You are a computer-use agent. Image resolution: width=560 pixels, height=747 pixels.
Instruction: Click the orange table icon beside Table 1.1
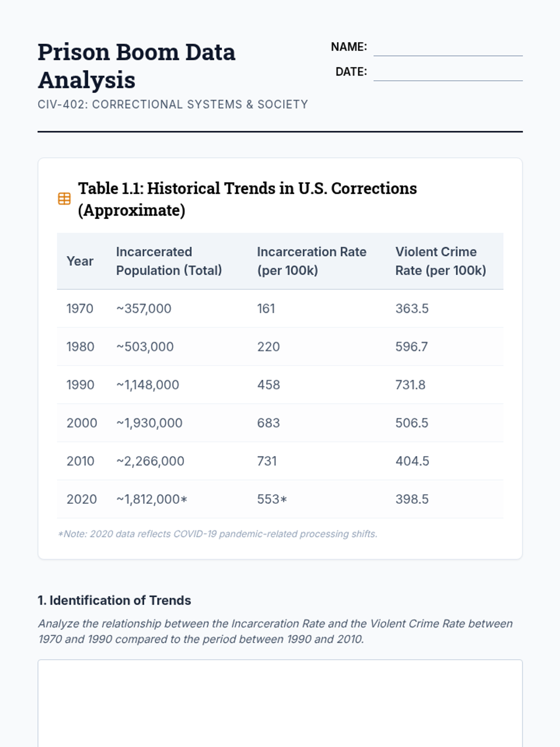click(64, 199)
